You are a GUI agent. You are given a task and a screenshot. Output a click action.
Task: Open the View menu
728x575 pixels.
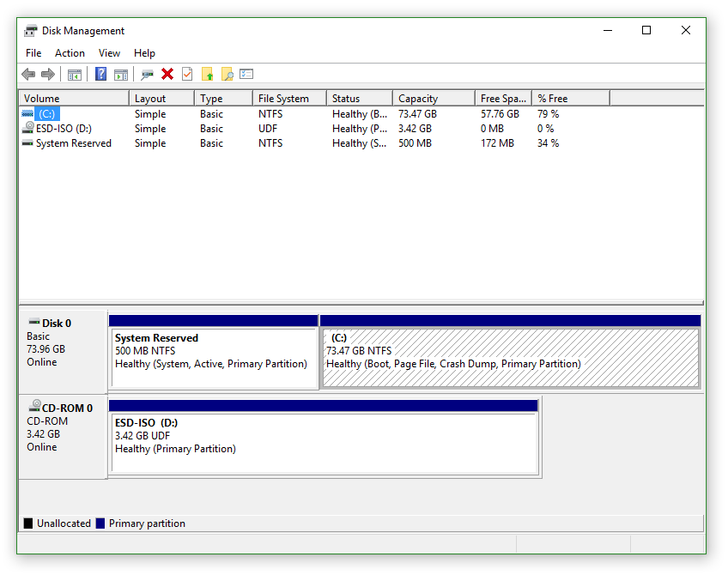pos(109,53)
